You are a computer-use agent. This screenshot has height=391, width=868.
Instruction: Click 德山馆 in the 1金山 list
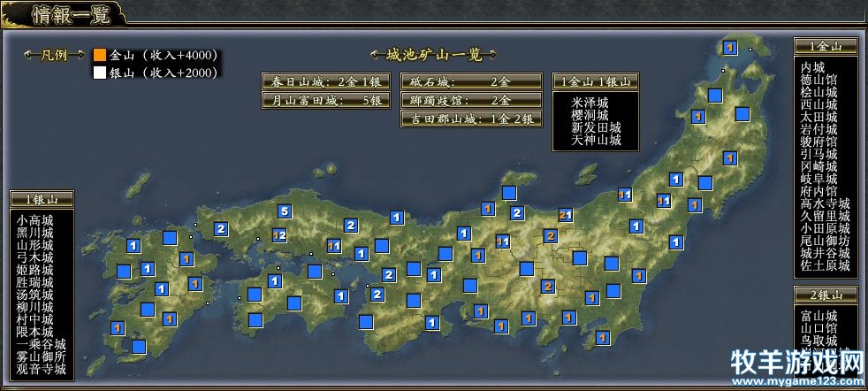819,80
